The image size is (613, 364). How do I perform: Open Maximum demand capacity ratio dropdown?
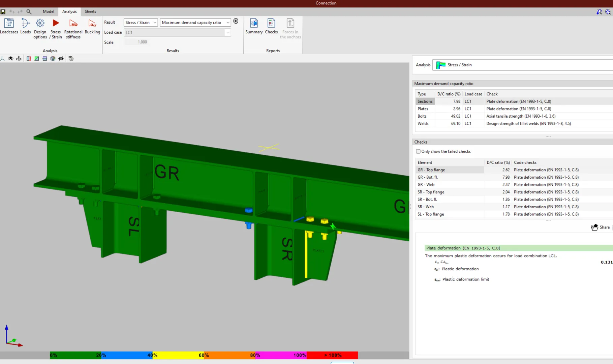[x=195, y=23]
